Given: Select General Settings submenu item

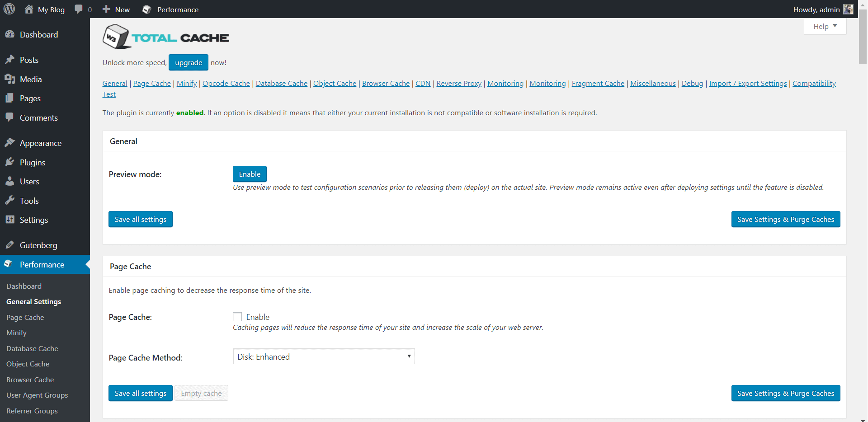Looking at the screenshot, I should pos(33,301).
